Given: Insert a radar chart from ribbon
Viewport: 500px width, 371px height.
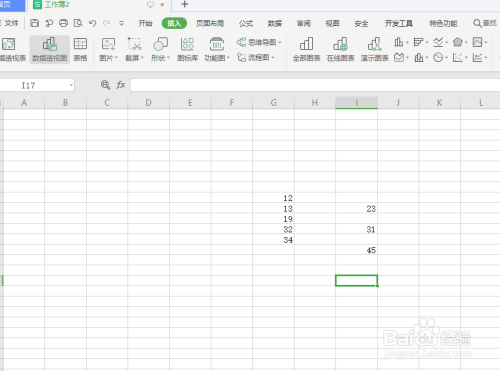Looking at the screenshot, I should (x=458, y=42).
